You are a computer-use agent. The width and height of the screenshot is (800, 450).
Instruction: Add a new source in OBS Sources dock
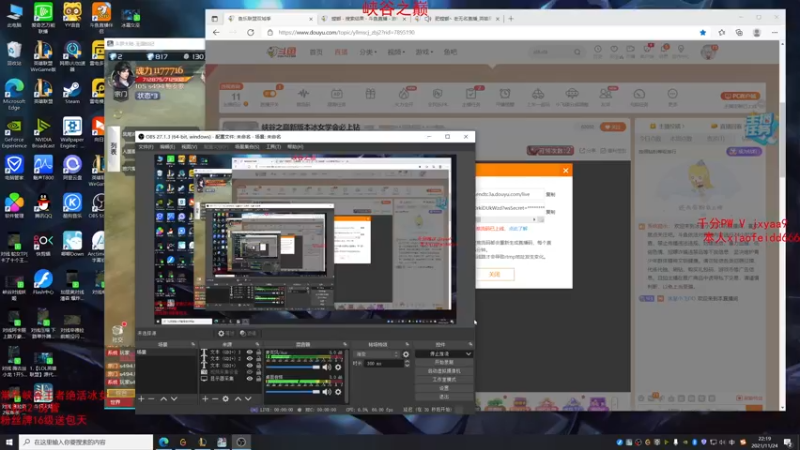205,398
